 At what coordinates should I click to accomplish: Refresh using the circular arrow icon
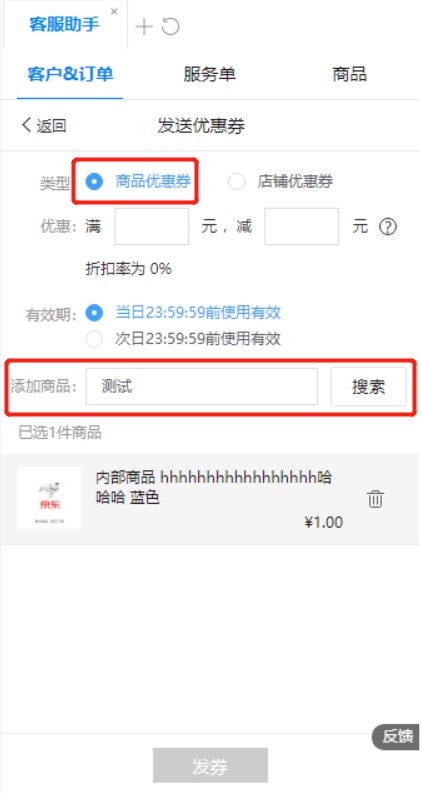171,26
